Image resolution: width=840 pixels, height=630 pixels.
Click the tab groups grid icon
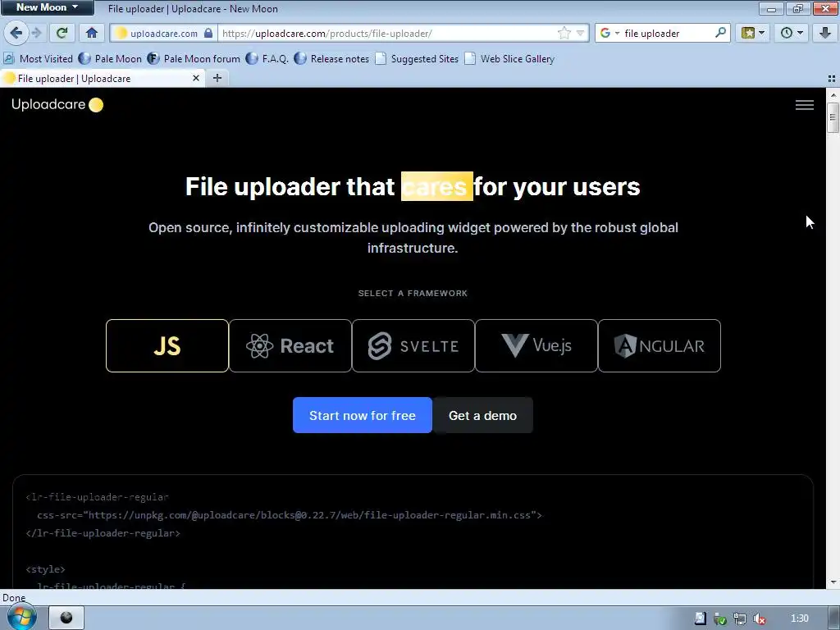tap(832, 78)
